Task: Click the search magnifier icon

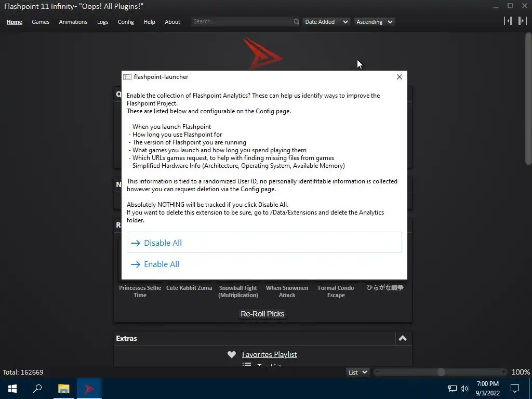Action: (297, 22)
